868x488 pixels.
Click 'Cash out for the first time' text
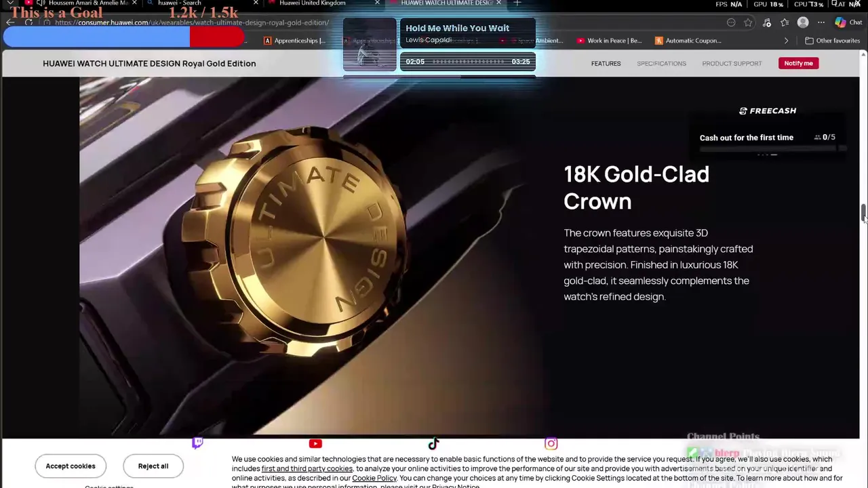[x=746, y=138]
